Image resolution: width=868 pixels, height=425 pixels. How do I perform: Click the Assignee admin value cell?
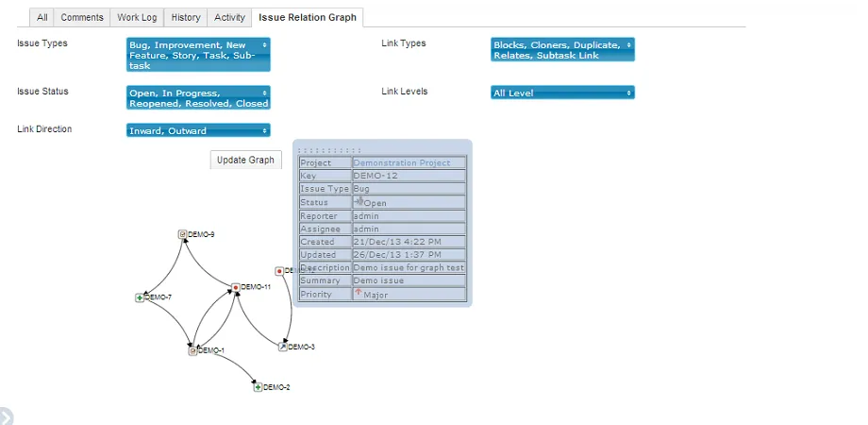pyautogui.click(x=409, y=229)
